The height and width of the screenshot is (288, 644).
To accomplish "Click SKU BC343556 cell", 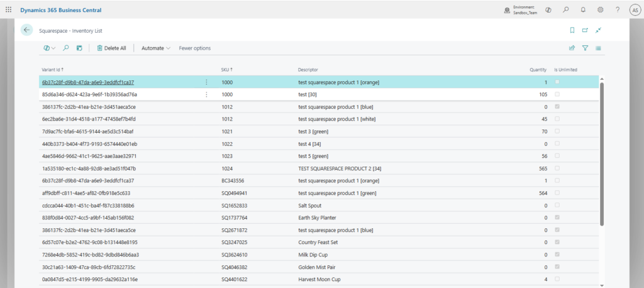I will click(233, 180).
